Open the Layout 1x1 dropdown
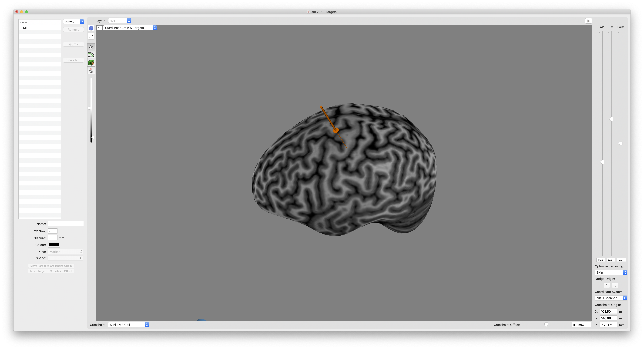 120,21
